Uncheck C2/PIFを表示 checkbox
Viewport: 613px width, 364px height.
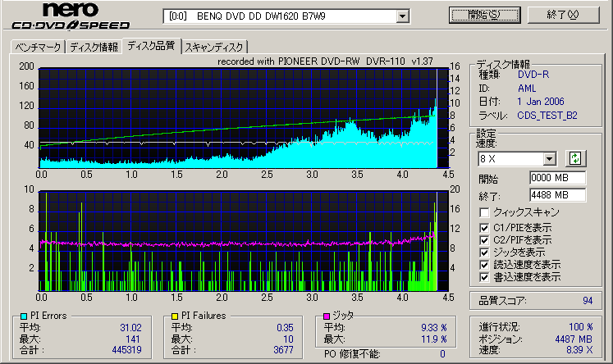coord(484,240)
